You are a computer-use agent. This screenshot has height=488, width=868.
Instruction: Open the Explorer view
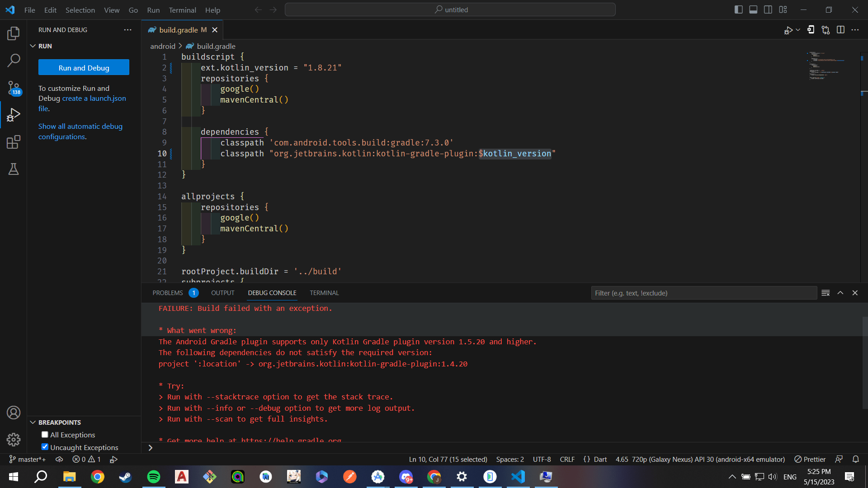coord(14,33)
